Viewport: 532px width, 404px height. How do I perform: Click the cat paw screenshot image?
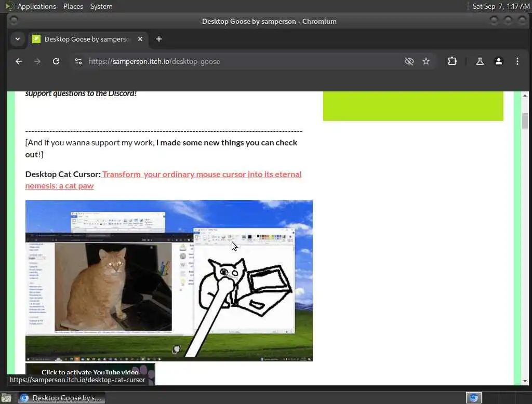169,280
